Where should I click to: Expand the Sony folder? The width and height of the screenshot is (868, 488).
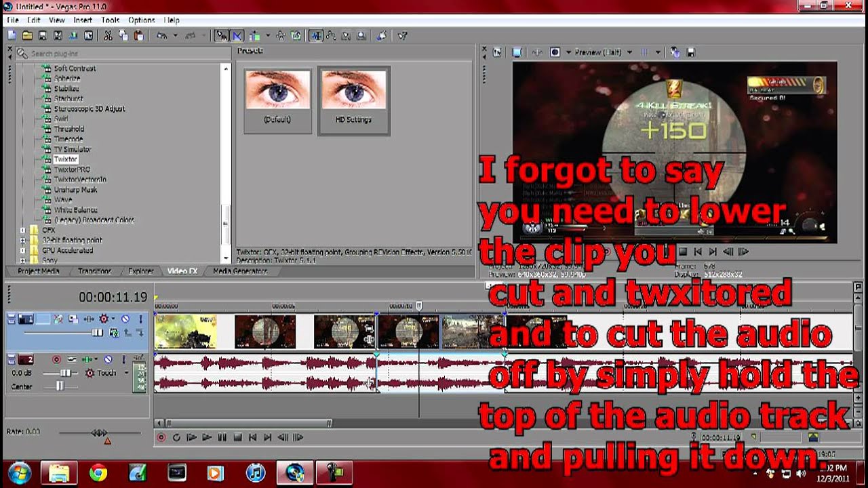23,260
